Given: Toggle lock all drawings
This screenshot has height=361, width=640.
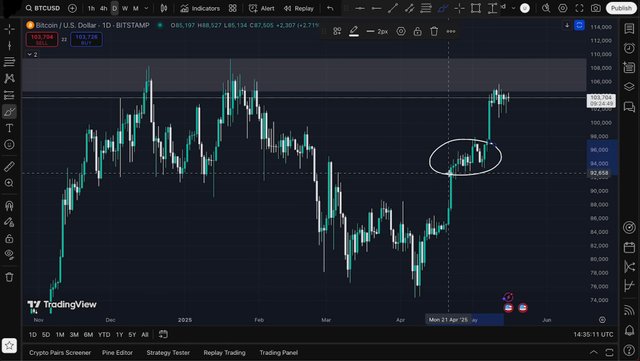Looking at the screenshot, I should pyautogui.click(x=9, y=238).
